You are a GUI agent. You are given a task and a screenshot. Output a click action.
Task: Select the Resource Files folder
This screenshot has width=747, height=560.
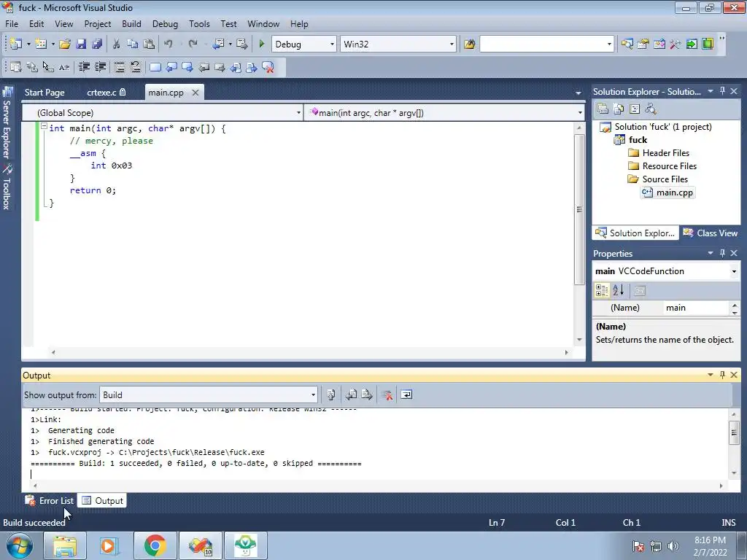[x=662, y=166]
